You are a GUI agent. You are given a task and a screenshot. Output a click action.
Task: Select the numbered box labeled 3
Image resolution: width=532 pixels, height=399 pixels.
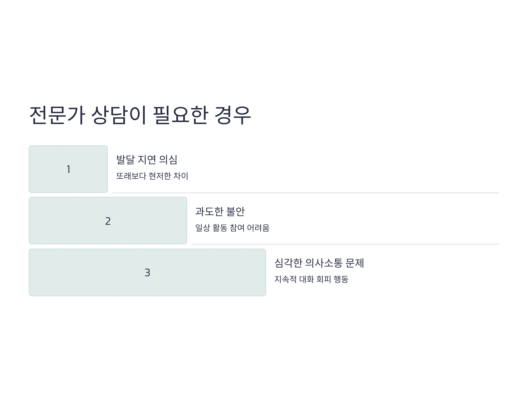147,272
